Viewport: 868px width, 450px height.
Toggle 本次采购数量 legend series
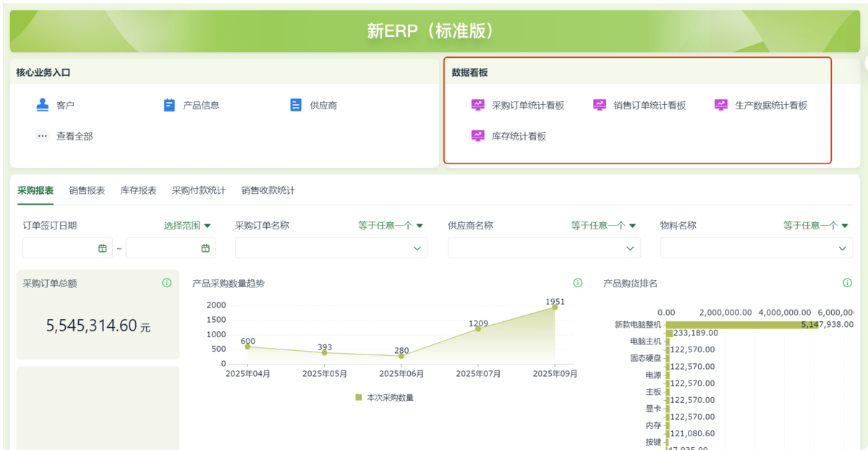(385, 397)
